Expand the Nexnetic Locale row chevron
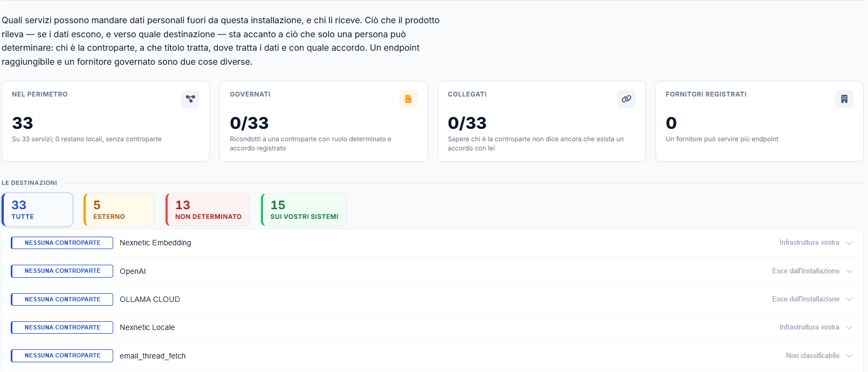 pos(849,328)
